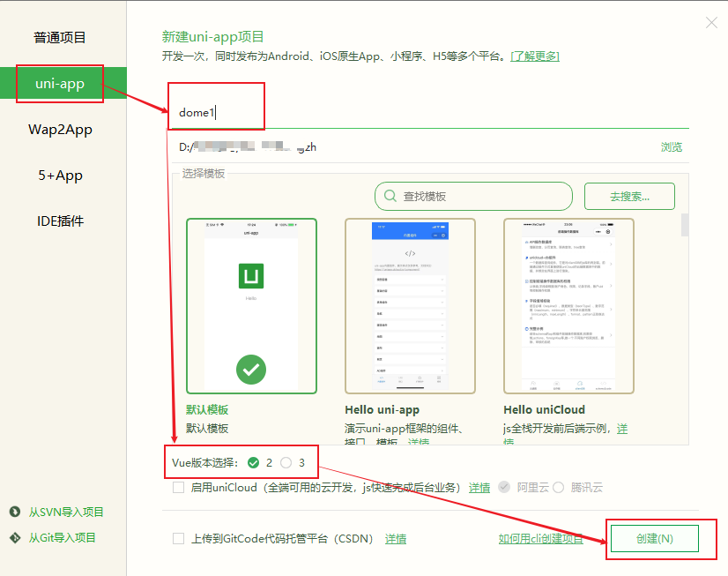The height and width of the screenshot is (576, 728).
Task: Click the 创建(N) button
Action: 655,538
